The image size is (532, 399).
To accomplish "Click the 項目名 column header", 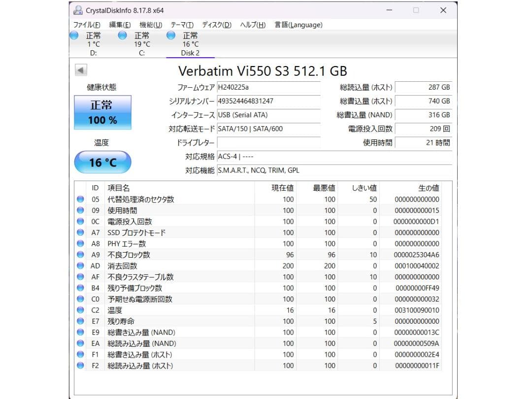I will 179,188.
